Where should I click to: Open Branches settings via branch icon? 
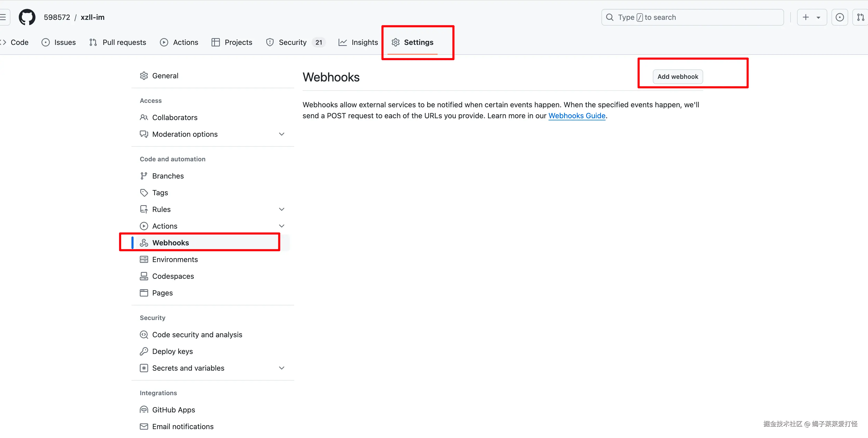pyautogui.click(x=144, y=176)
